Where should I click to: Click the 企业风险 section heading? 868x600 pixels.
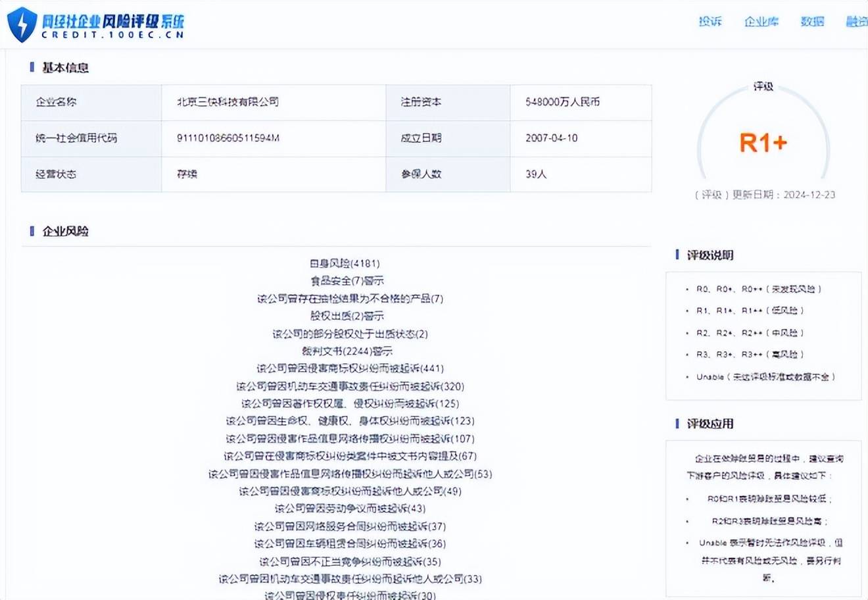click(65, 231)
